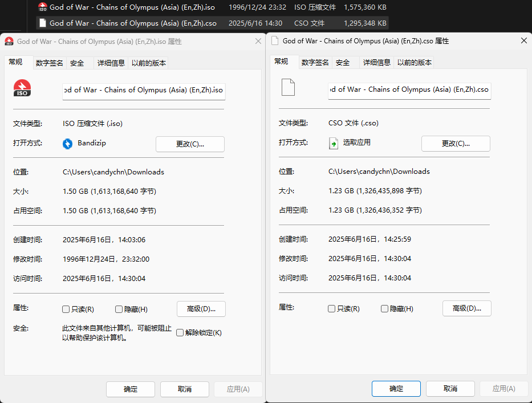
Task: Toggle 只读(R) checkbox in cso properties
Action: pyautogui.click(x=331, y=308)
